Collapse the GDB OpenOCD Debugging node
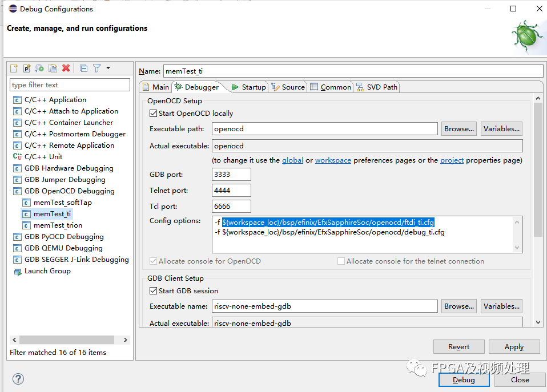The width and height of the screenshot is (547, 392). (x=11, y=191)
